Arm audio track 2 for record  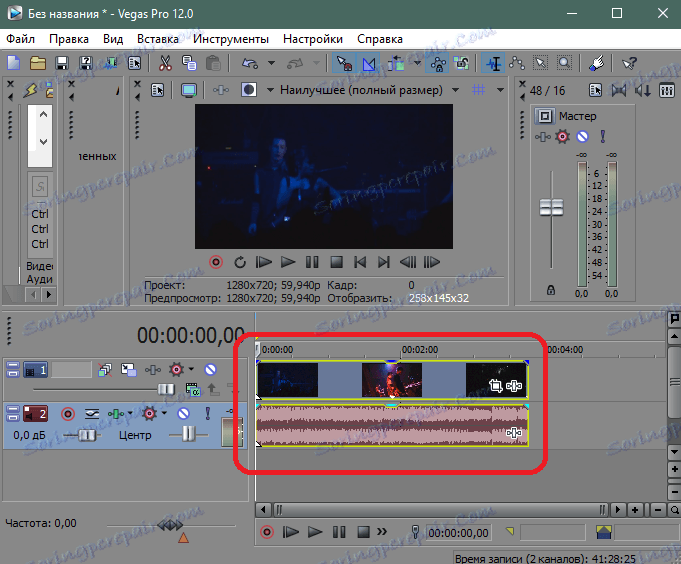[x=68, y=414]
